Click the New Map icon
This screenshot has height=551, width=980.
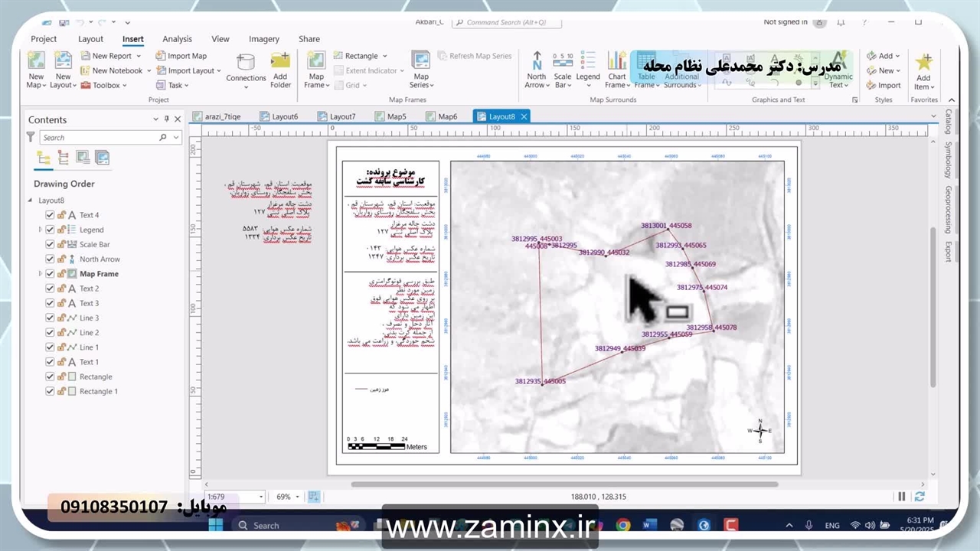pos(36,61)
